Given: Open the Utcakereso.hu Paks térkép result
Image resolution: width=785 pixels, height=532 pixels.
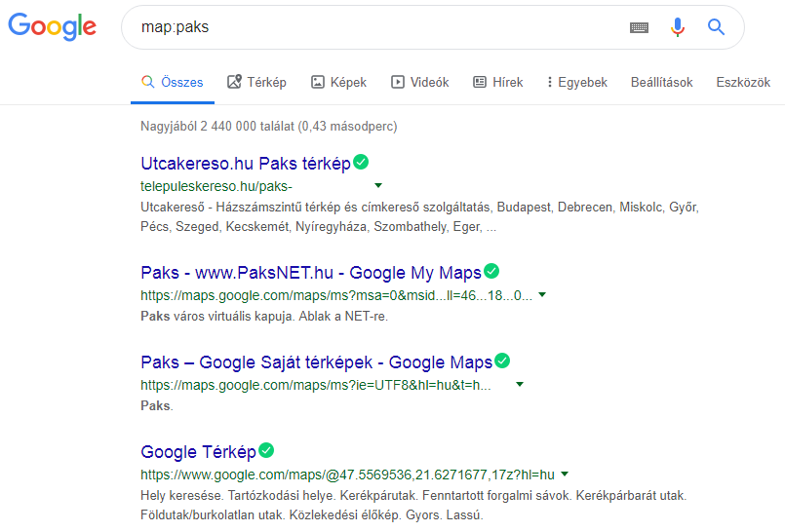Looking at the screenshot, I should click(246, 164).
